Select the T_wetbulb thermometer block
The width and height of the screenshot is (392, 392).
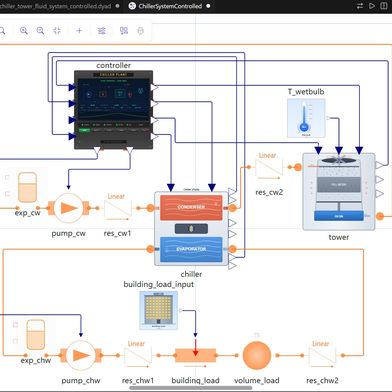tap(306, 118)
